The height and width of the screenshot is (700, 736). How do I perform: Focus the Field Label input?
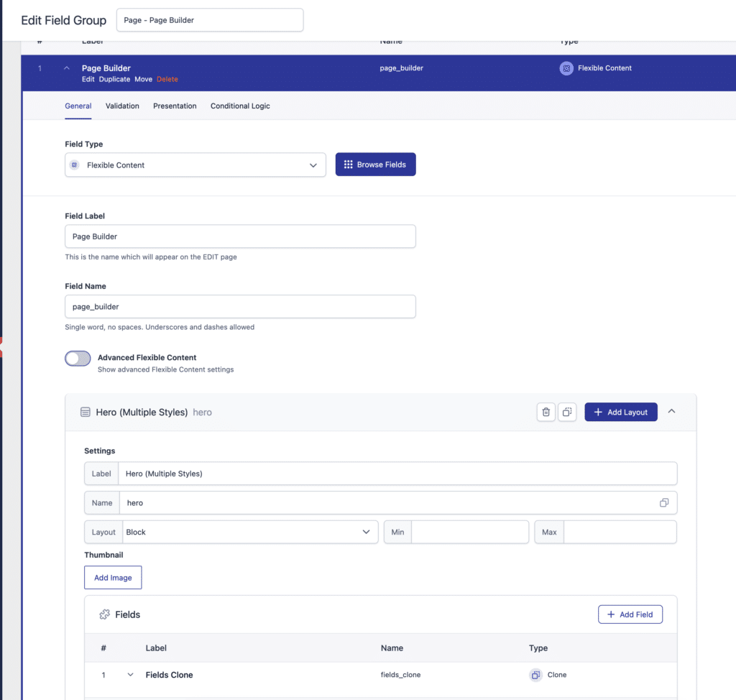(240, 236)
